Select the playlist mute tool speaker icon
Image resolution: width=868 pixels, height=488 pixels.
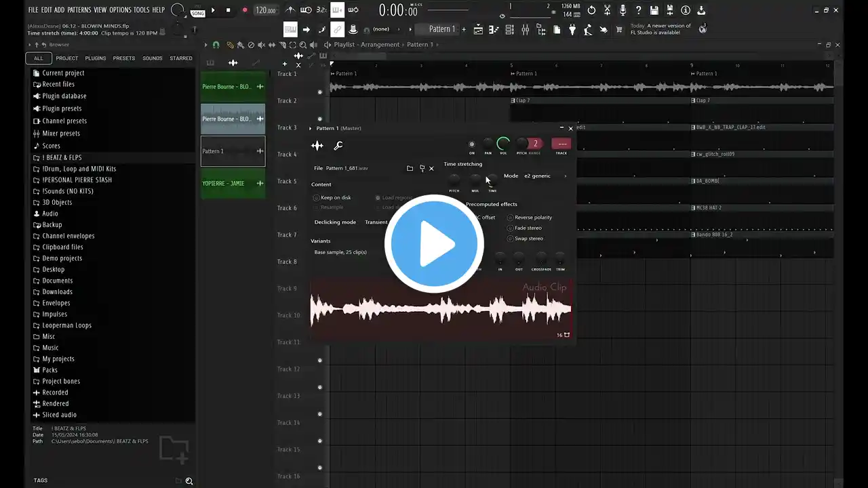[261, 45]
